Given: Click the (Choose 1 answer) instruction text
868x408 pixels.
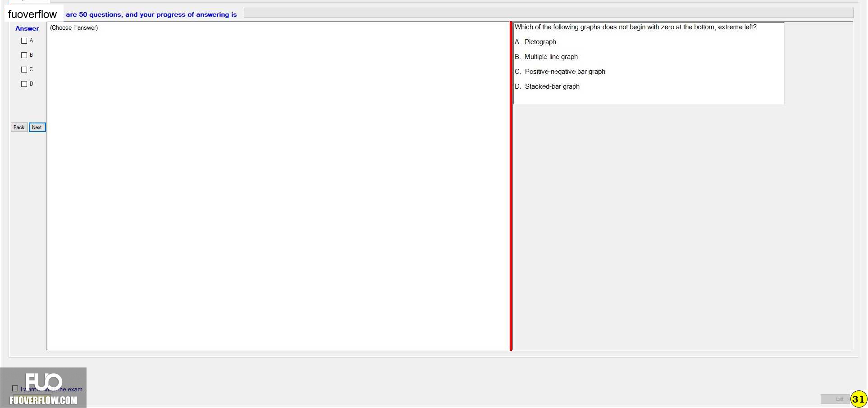Looking at the screenshot, I should (74, 28).
